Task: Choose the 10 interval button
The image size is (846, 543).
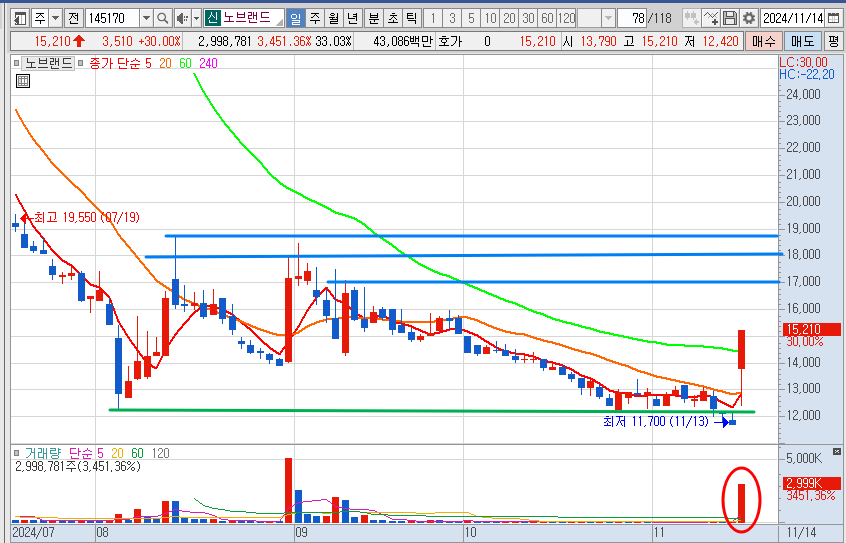Action: pyautogui.click(x=489, y=19)
